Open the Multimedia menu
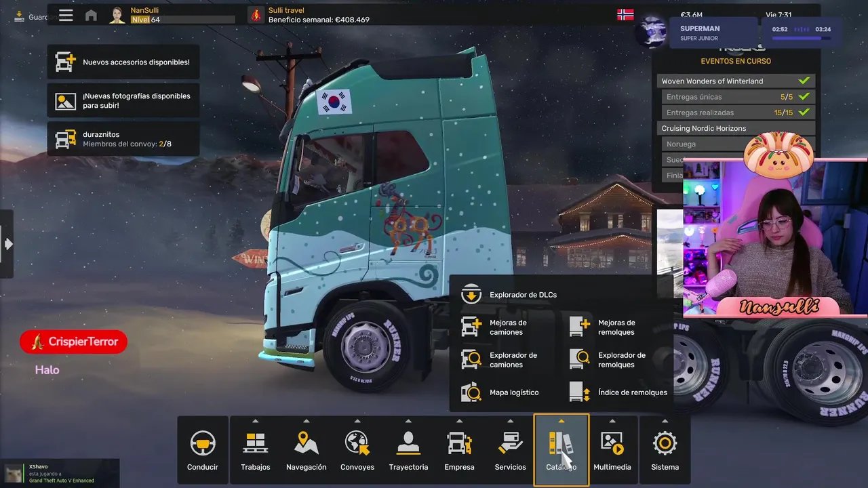 pyautogui.click(x=612, y=450)
